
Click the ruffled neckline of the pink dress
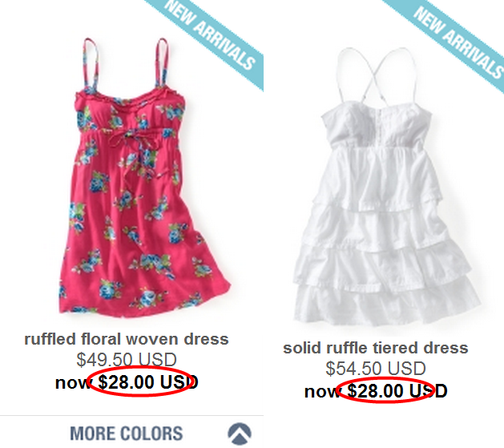click(130, 98)
